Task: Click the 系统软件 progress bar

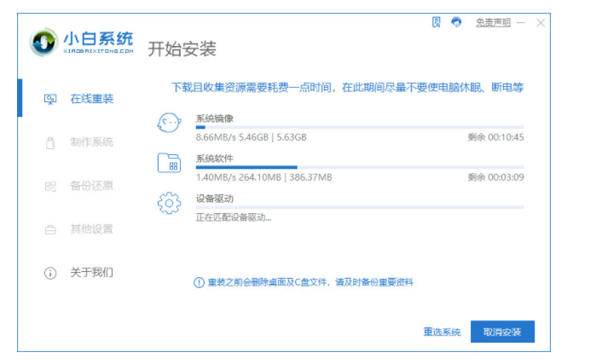Action: (359, 167)
